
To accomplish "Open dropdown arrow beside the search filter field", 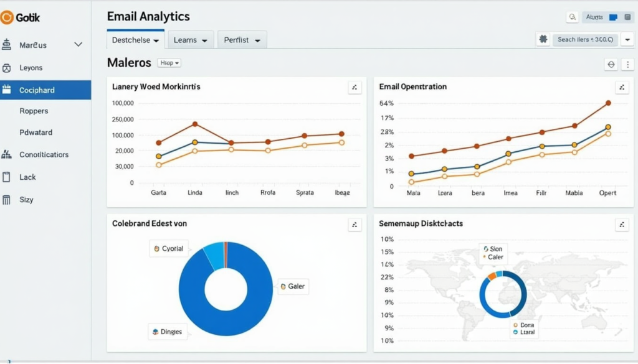I will (x=627, y=39).
